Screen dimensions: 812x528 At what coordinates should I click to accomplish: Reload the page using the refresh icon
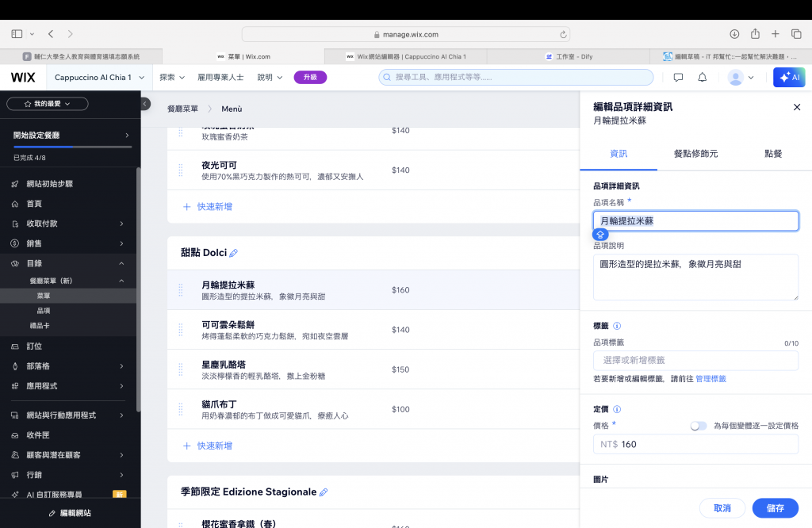563,35
